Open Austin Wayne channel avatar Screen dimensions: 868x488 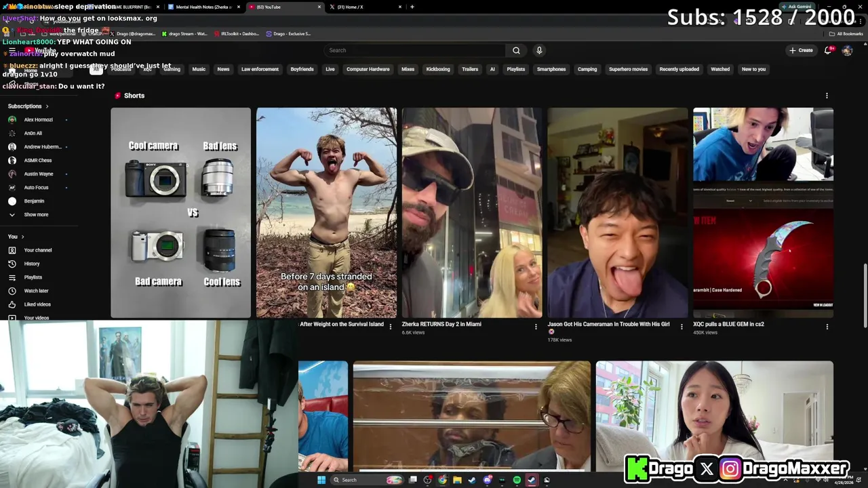tap(12, 174)
